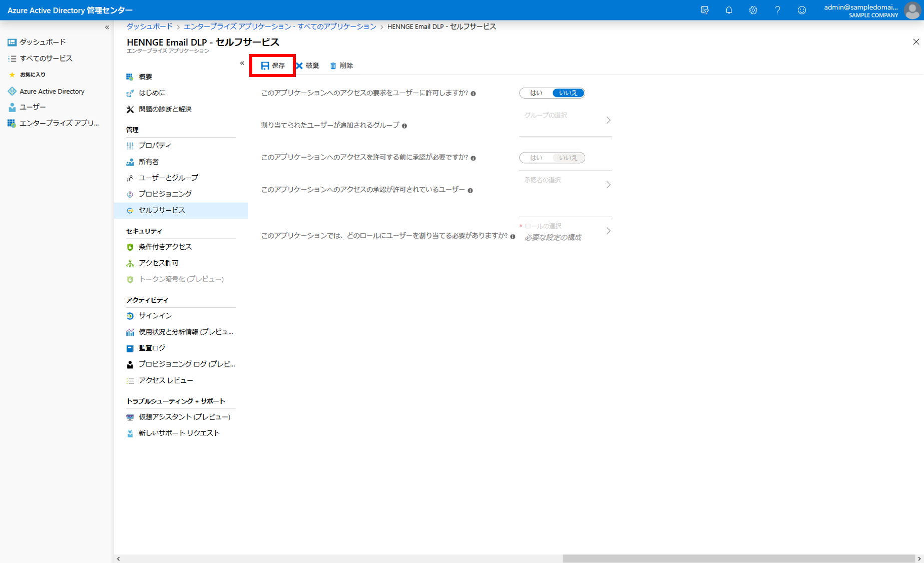Open エンタープライズ アプリ in the sidebar
Screen dimensions: 924x563
[59, 123]
